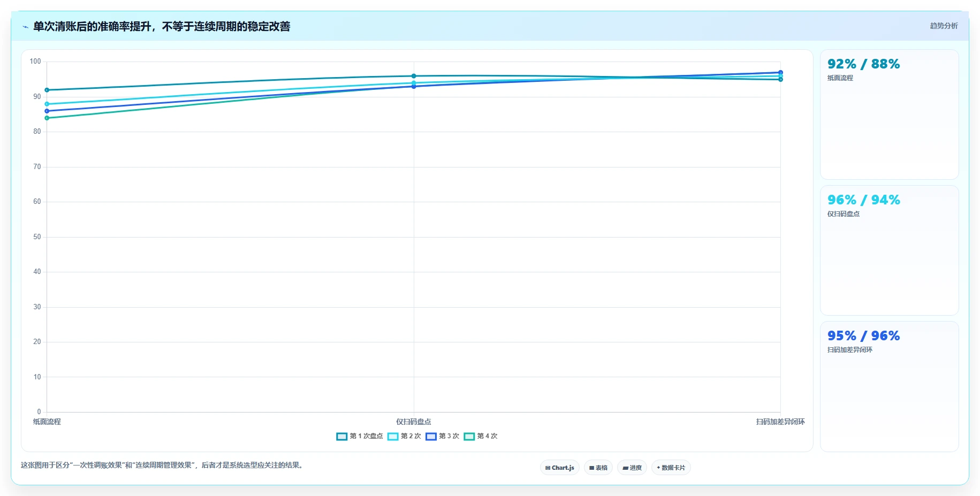
Task: Open the 96% / 94% 仅扫码盘点 card
Action: click(x=889, y=250)
